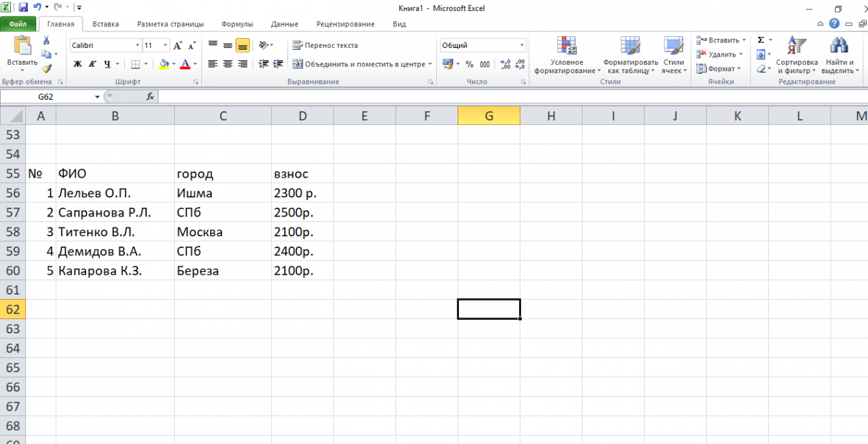Open the Вставка ribbon tab

[x=105, y=24]
